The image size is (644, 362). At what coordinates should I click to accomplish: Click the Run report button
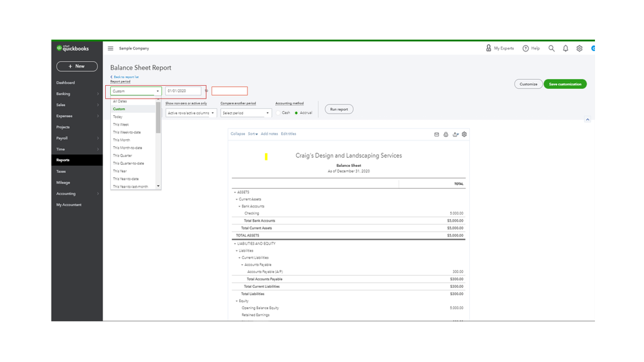(338, 110)
